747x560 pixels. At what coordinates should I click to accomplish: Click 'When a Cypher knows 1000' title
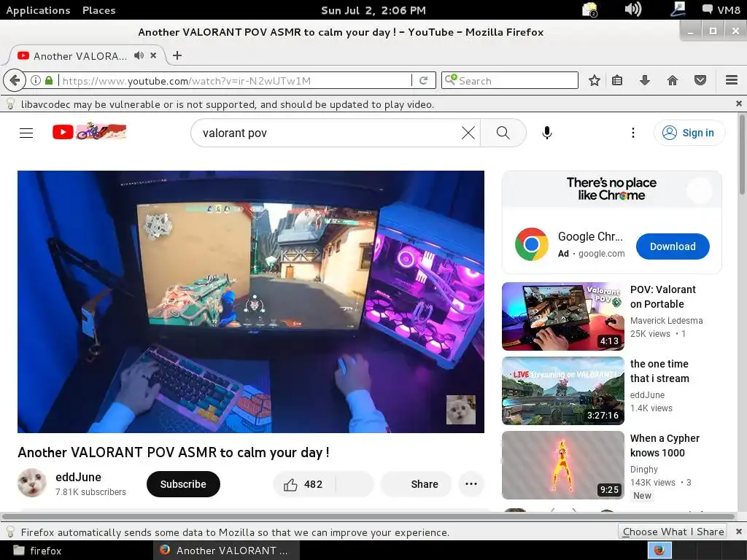coord(665,446)
